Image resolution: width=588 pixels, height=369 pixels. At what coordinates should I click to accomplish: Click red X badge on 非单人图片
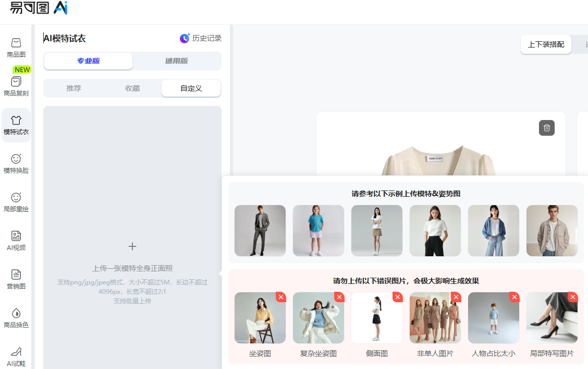pos(456,297)
